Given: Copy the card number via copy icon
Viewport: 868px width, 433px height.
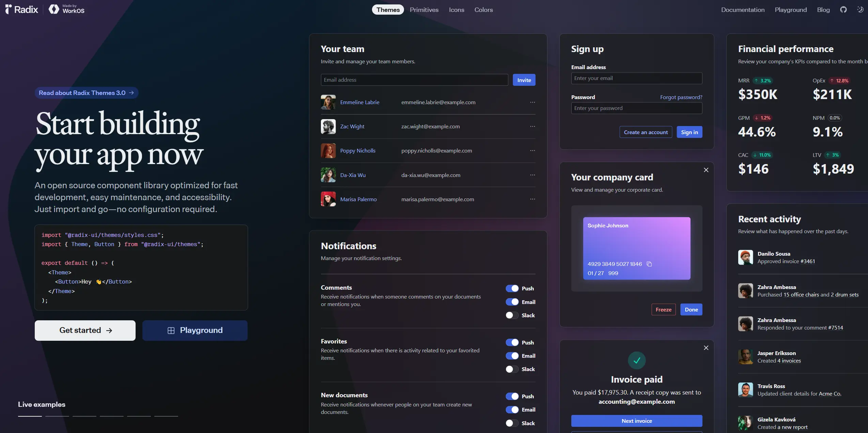Looking at the screenshot, I should click(x=649, y=264).
